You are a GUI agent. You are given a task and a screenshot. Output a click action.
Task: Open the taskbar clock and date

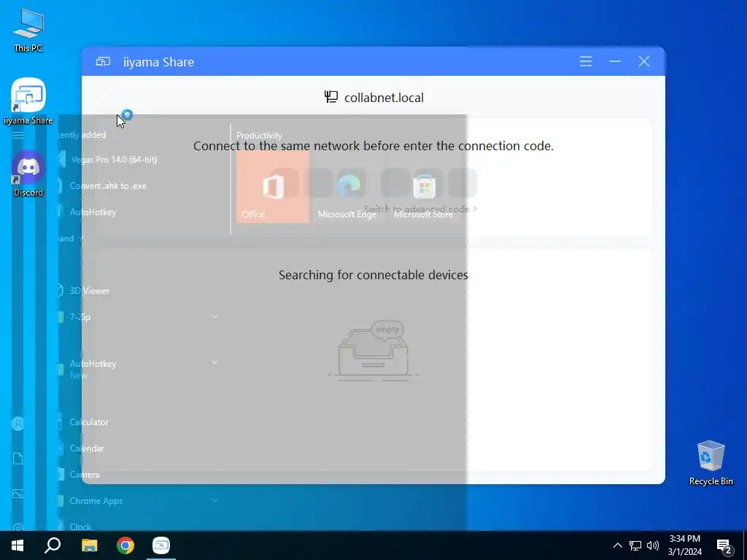[684, 545]
